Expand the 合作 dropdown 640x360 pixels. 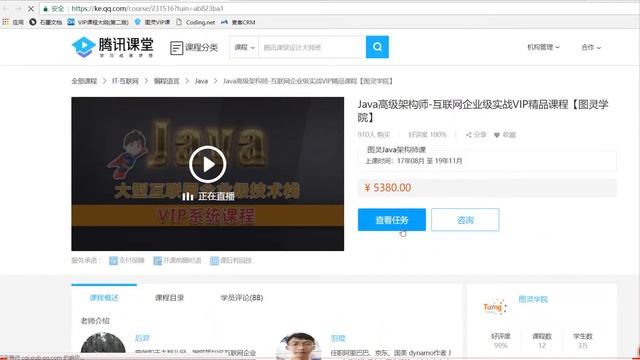(591, 47)
